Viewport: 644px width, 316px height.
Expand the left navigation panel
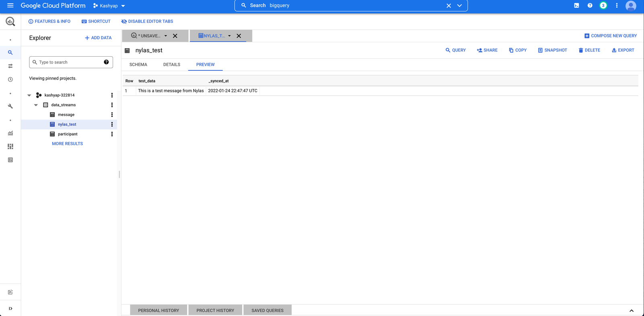10,308
